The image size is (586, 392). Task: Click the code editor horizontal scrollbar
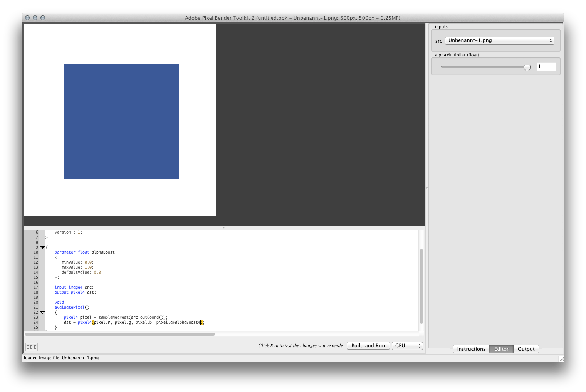(120, 334)
